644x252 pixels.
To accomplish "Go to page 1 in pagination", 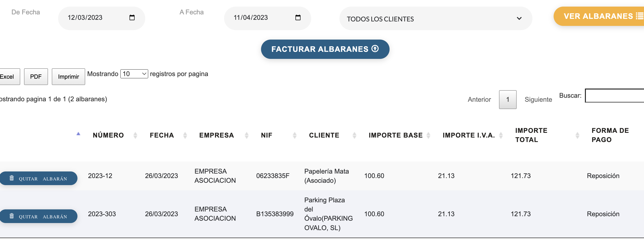I will tap(507, 100).
